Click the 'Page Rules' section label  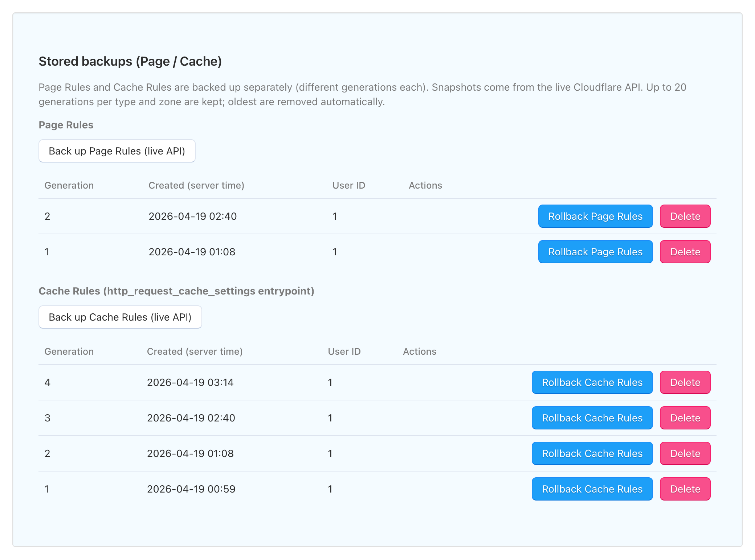[66, 125]
